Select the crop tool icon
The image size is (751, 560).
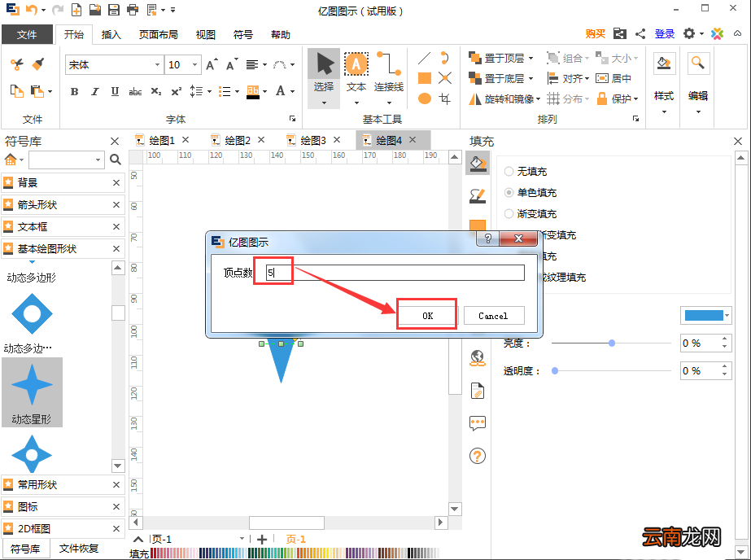tap(445, 98)
